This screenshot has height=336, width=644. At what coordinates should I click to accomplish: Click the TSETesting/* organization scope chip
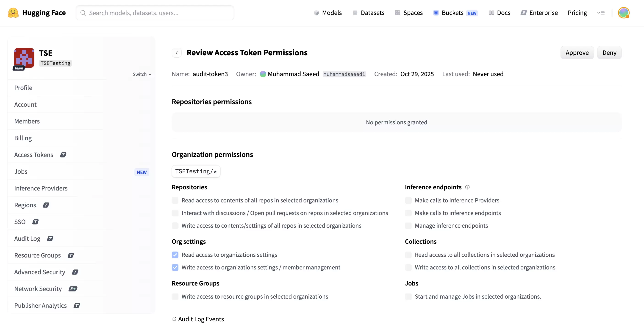[x=196, y=171]
